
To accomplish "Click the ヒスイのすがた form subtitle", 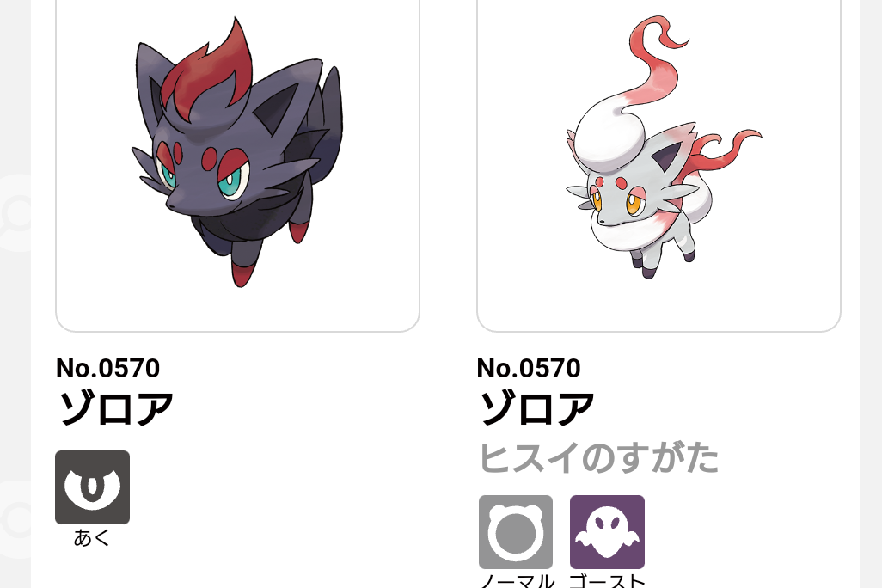I will (599, 457).
